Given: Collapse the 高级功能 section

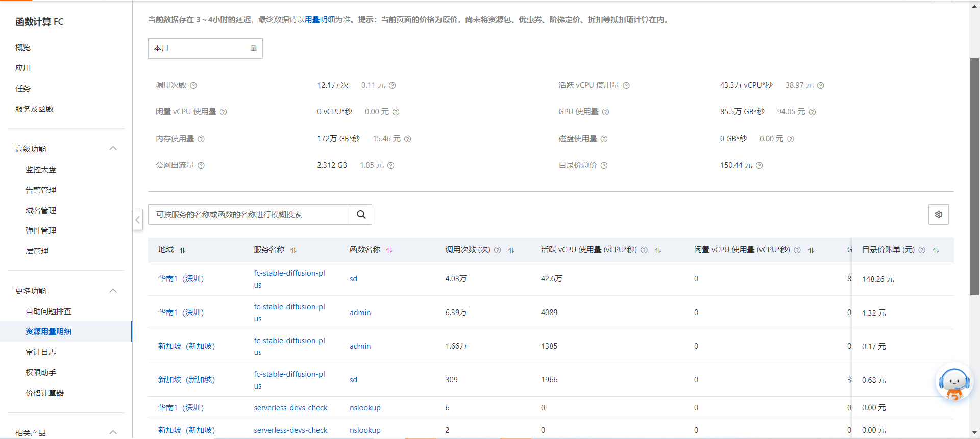Looking at the screenshot, I should (x=113, y=149).
